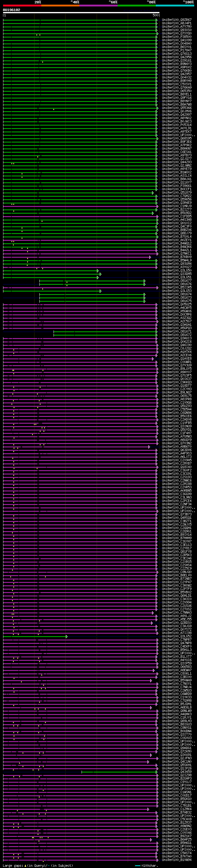Click the UniRef100_B2GHP3 entry
197x868 pixels.
[x=177, y=778]
